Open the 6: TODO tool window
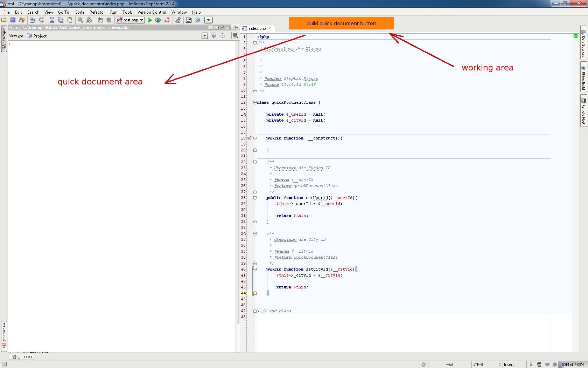The image size is (588, 368). pyautogui.click(x=22, y=357)
